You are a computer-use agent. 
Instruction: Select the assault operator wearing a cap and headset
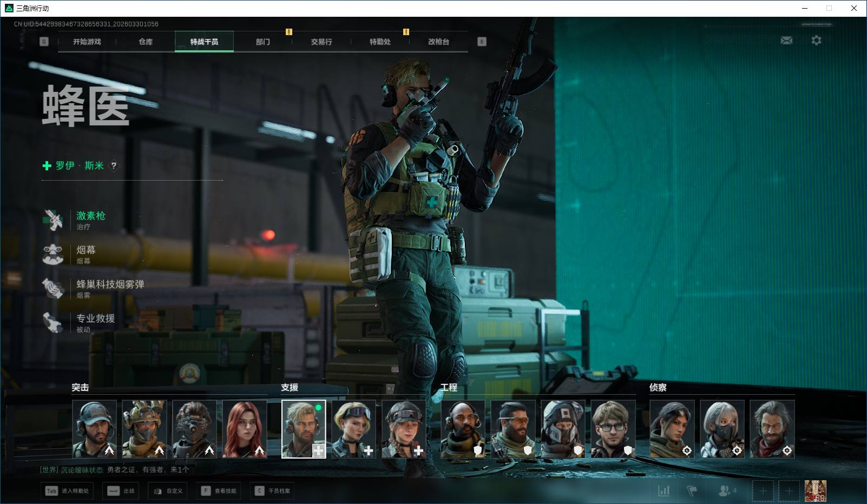94,429
